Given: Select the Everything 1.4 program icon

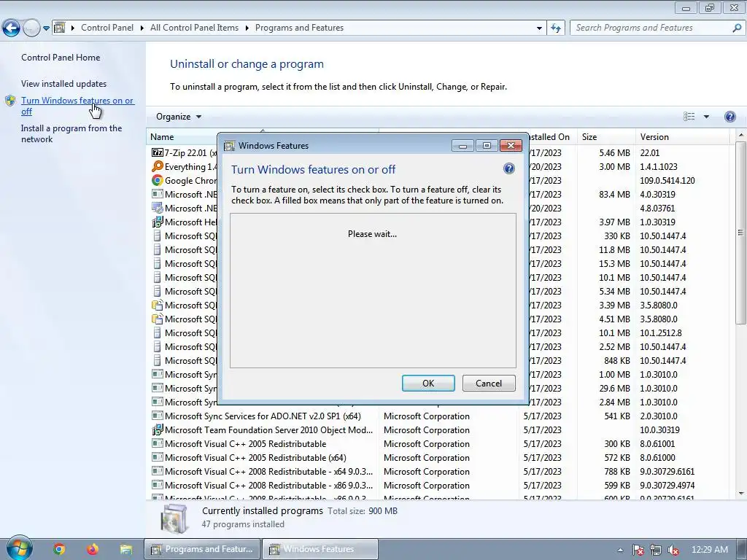Looking at the screenshot, I should click(x=158, y=166).
